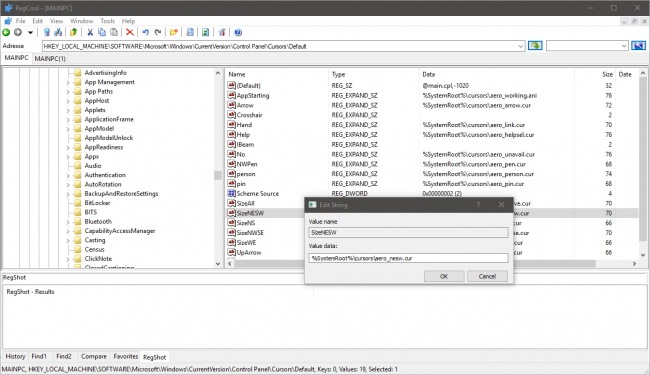This screenshot has width=650, height=375.
Task: Open the Edit menu
Action: coord(37,21)
